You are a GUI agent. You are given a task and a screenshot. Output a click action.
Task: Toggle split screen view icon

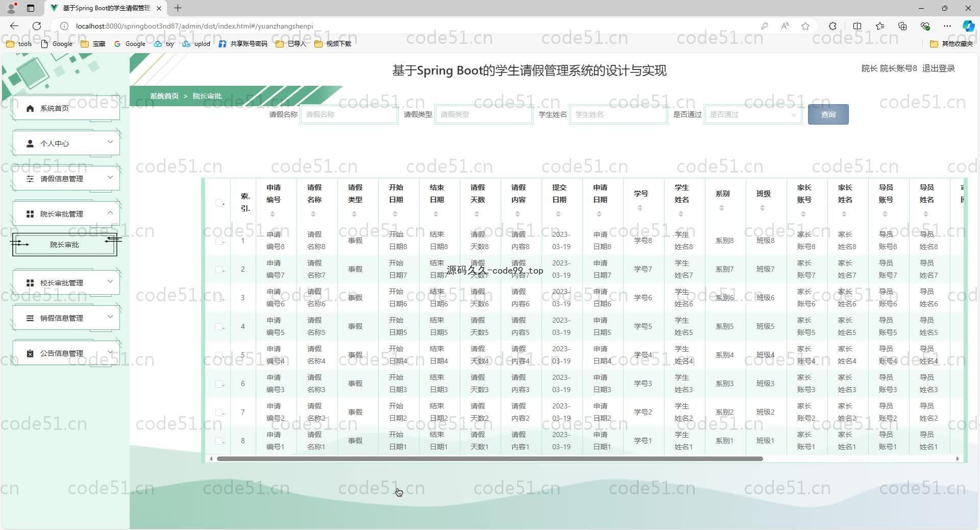click(857, 26)
